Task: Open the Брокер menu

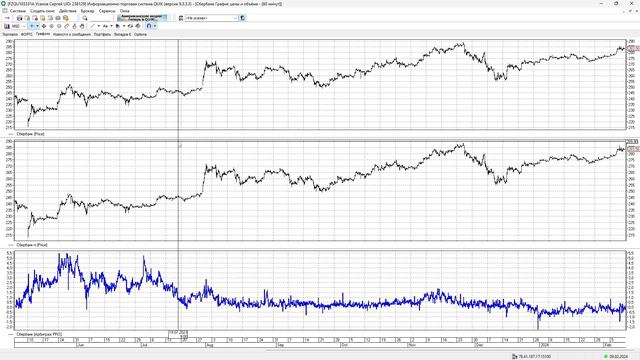Action: tap(87, 11)
